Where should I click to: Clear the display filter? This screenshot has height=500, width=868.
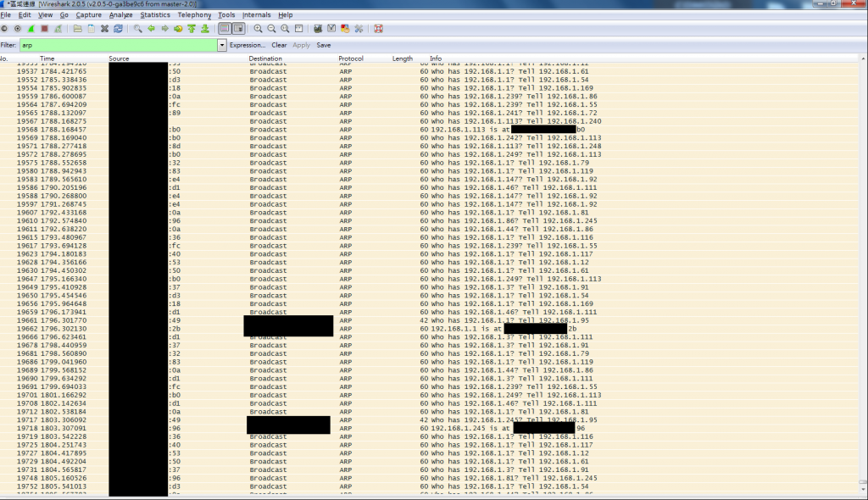[279, 46]
